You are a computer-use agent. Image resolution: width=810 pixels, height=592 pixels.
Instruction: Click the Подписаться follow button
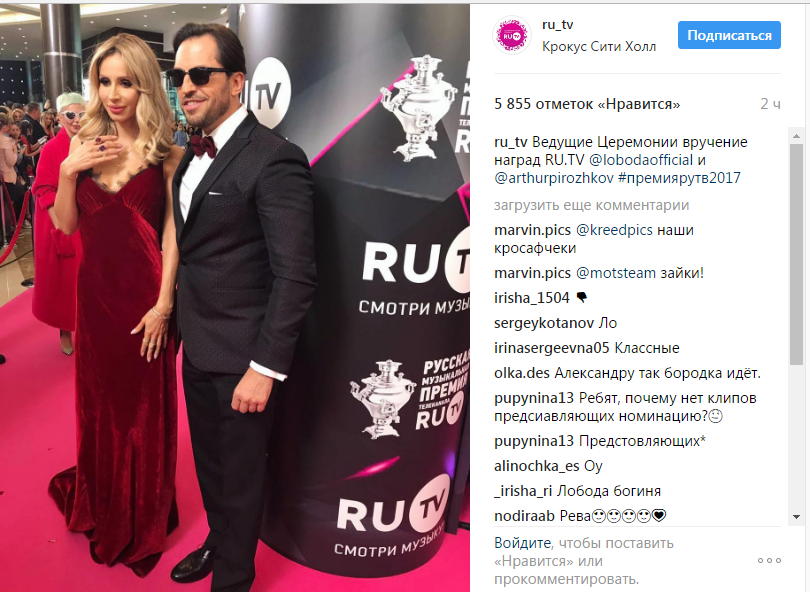[x=729, y=35]
